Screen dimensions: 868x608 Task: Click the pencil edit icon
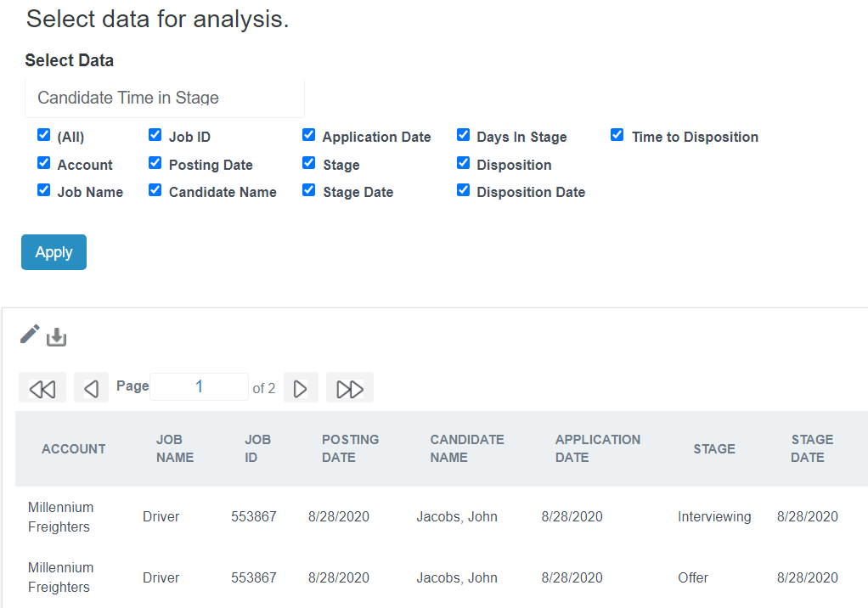tap(30, 334)
